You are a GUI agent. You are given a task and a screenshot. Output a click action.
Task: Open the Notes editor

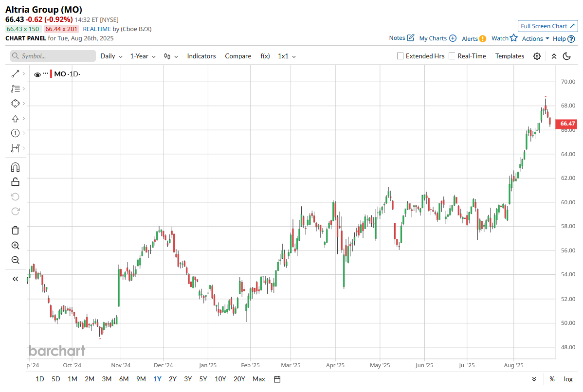pos(401,38)
